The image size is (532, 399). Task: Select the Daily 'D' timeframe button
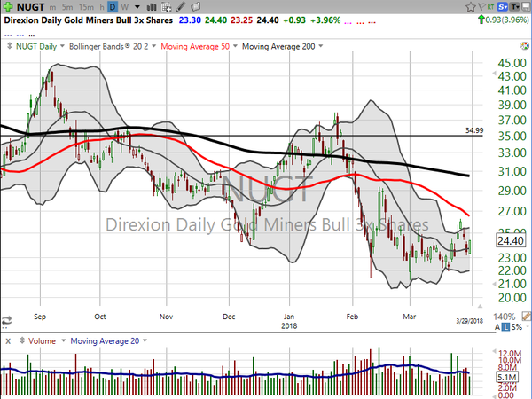point(113,7)
